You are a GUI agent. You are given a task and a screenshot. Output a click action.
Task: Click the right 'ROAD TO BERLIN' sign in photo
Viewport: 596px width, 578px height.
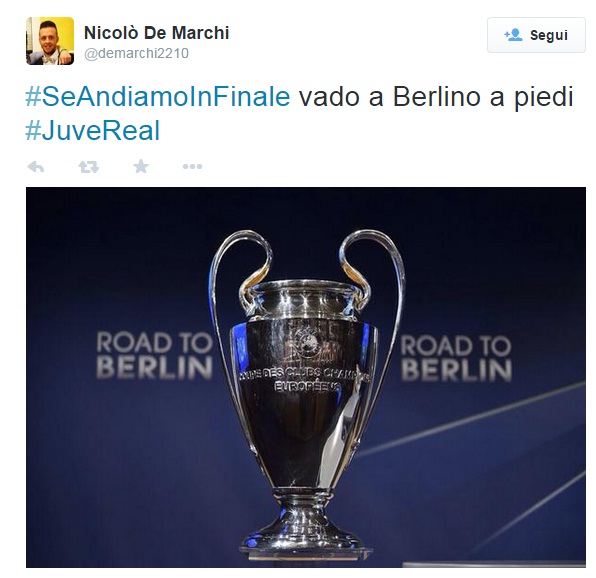tap(456, 358)
